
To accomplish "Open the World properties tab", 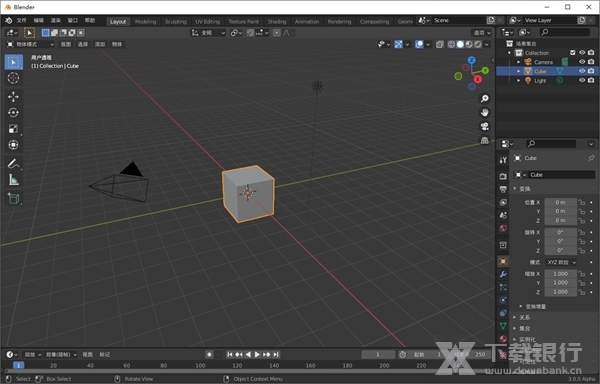I will pyautogui.click(x=503, y=228).
